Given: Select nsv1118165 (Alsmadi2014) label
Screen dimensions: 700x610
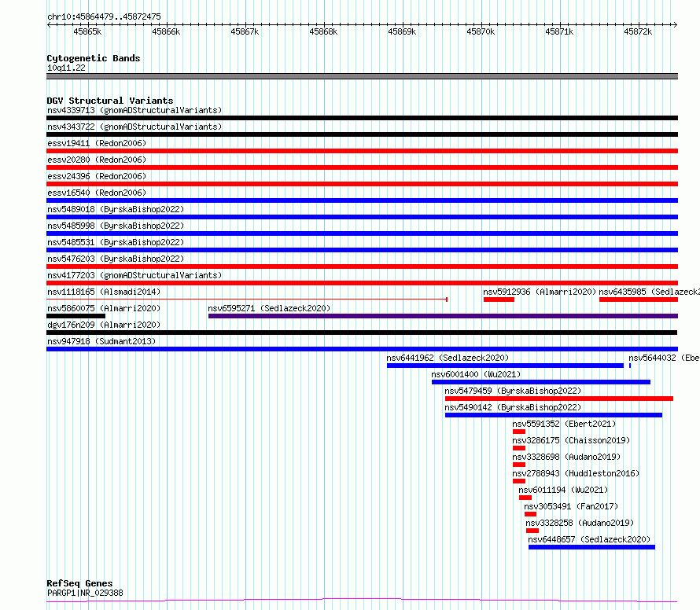Looking at the screenshot, I should tap(104, 292).
